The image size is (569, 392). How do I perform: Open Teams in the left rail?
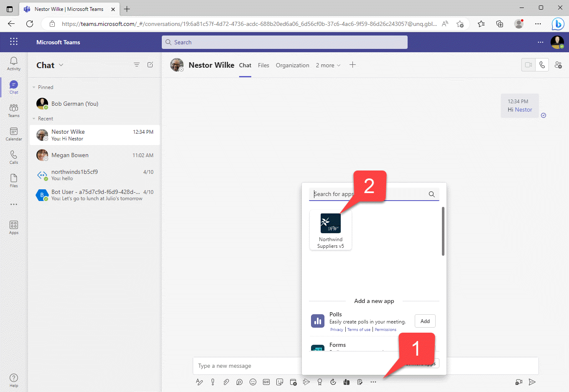[x=14, y=110]
